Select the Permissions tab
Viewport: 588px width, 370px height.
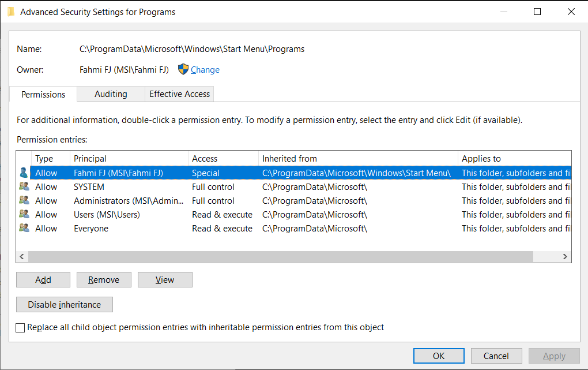[43, 94]
